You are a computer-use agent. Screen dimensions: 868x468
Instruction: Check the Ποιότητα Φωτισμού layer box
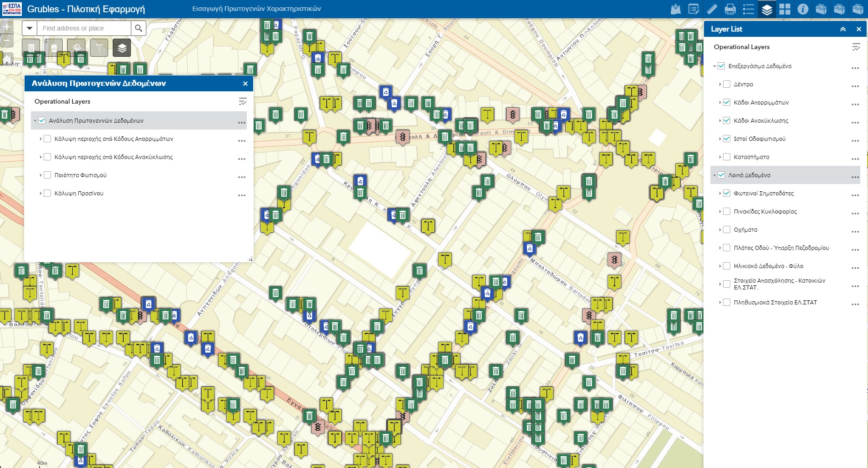click(47, 175)
